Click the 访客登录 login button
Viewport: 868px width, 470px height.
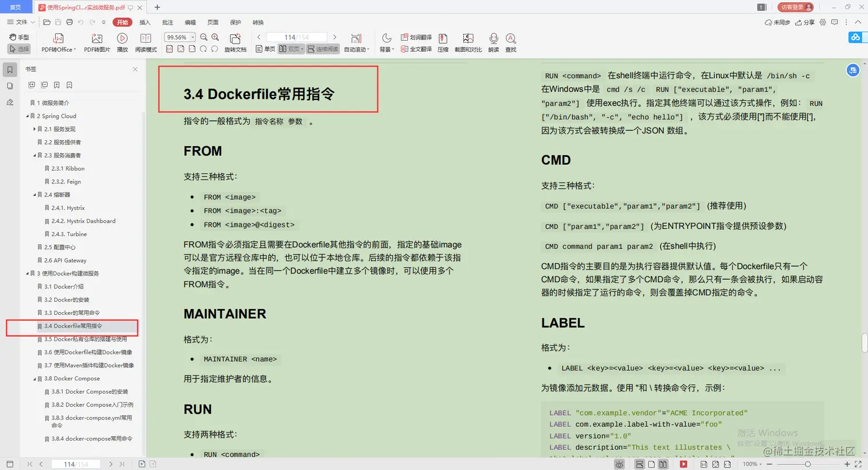pos(796,7)
